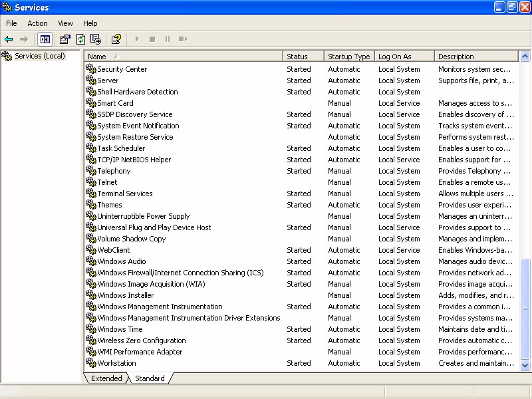Click the Services title bar icon
The image size is (532, 399).
point(7,7)
